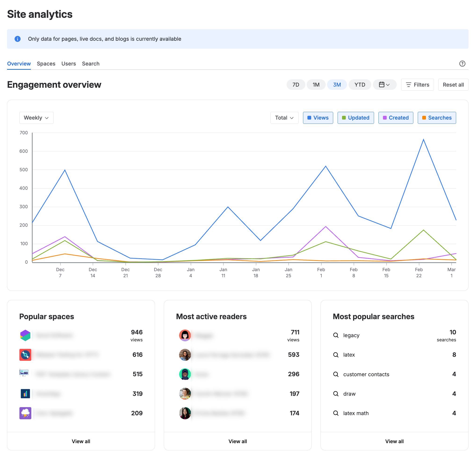Click the purple hexagon icon of the top space
This screenshot has height=460, width=476.
(x=25, y=335)
